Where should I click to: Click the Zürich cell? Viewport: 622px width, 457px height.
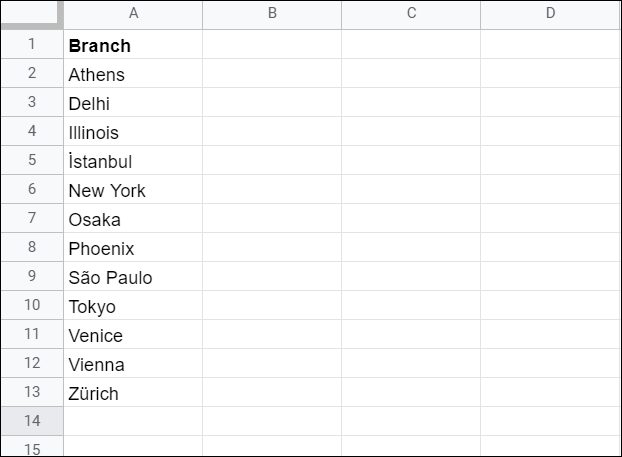133,392
